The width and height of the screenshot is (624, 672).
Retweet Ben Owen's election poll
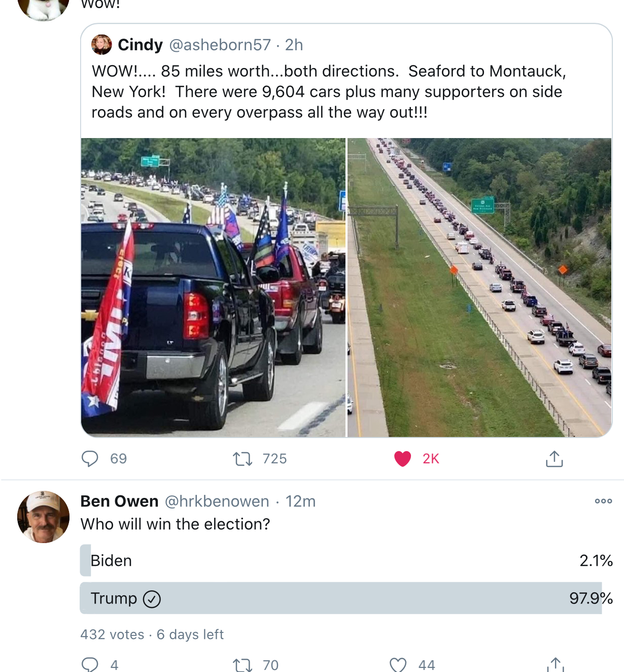[242, 665]
